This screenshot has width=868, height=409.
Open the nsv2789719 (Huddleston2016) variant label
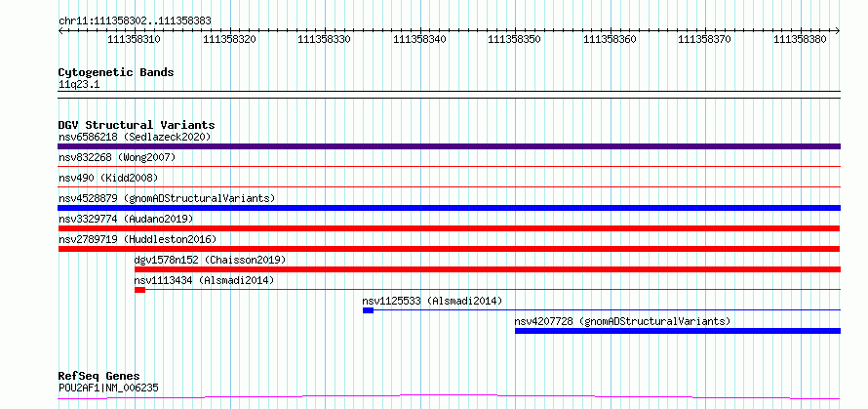(138, 239)
